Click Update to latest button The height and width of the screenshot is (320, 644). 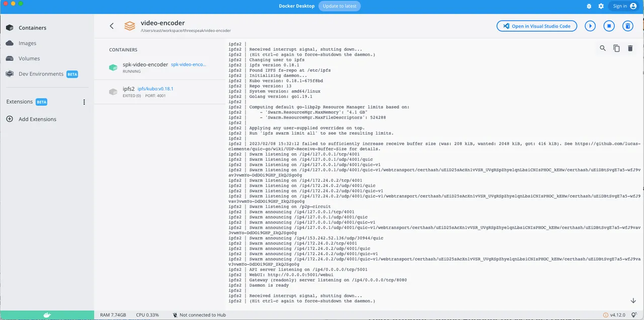340,6
